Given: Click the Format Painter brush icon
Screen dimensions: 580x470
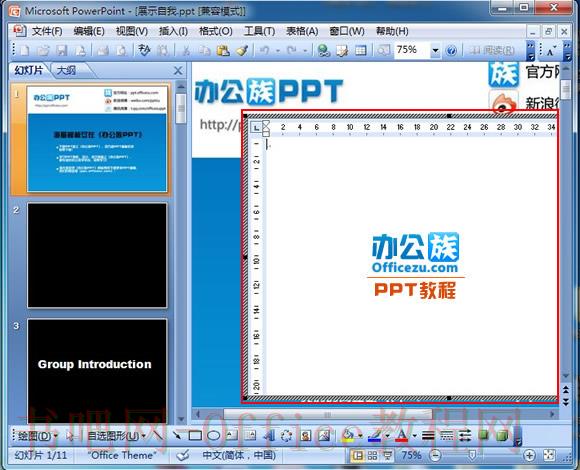Looking at the screenshot, I should click(242, 50).
